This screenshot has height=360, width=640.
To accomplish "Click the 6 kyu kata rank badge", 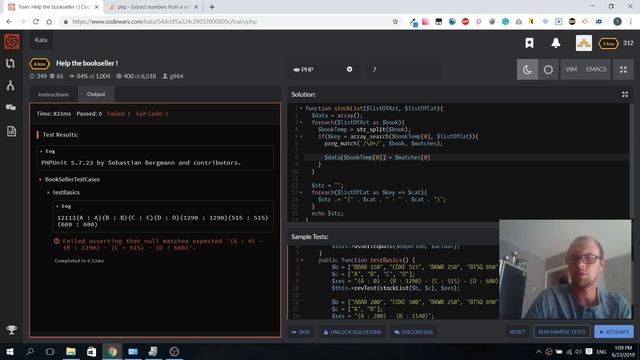I will (x=40, y=64).
